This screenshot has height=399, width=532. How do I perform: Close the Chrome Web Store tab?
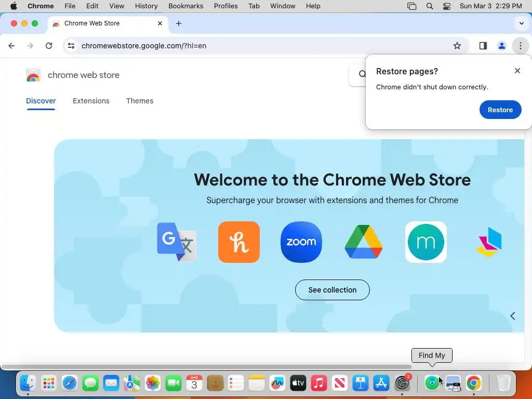coord(160,23)
